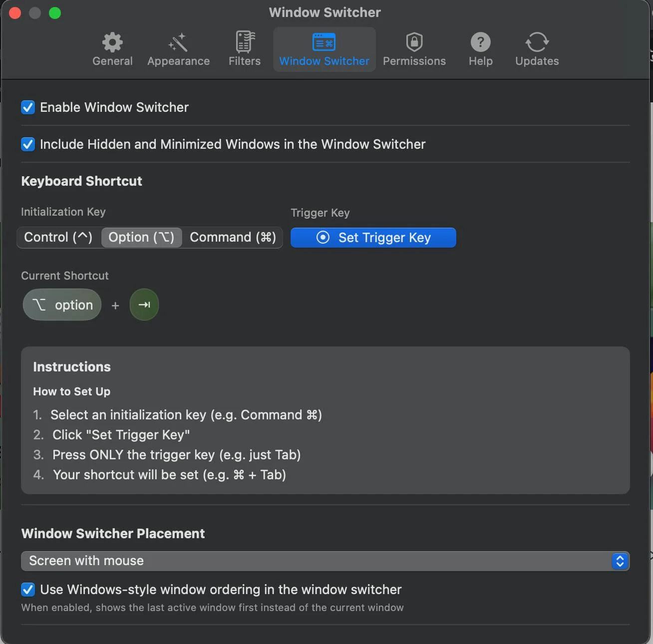Click the Instructions heading
Screen dimensions: 653x644
[72, 367]
